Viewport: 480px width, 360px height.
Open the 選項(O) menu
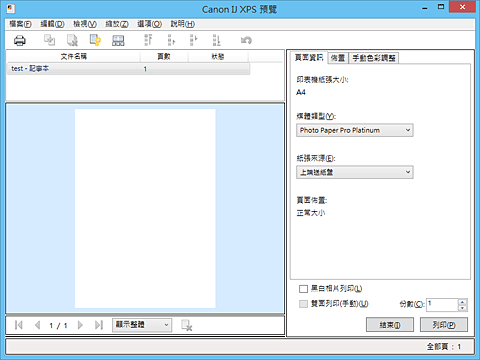[149, 24]
